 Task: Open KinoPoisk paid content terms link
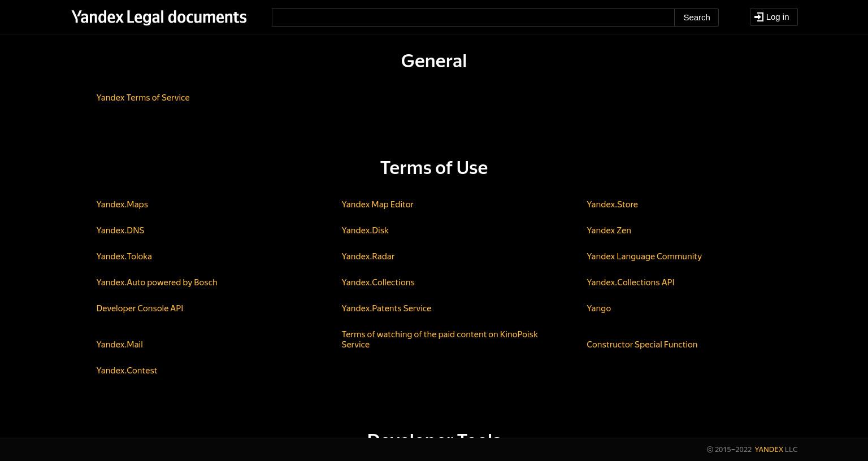[x=440, y=340]
